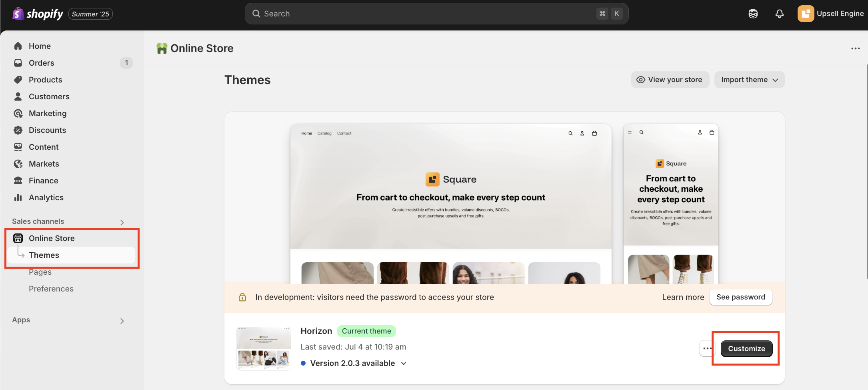Click the cart bag icon in desktop preview

[594, 133]
